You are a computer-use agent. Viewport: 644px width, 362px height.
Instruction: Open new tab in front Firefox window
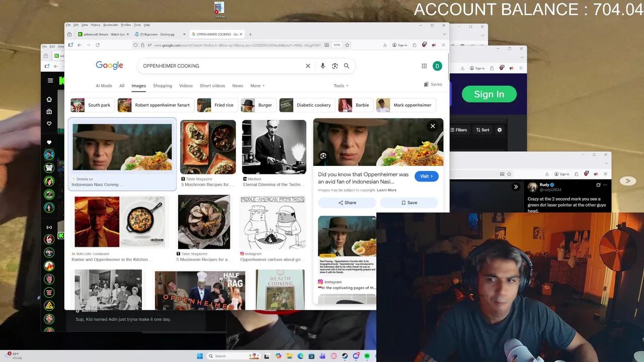tap(251, 34)
